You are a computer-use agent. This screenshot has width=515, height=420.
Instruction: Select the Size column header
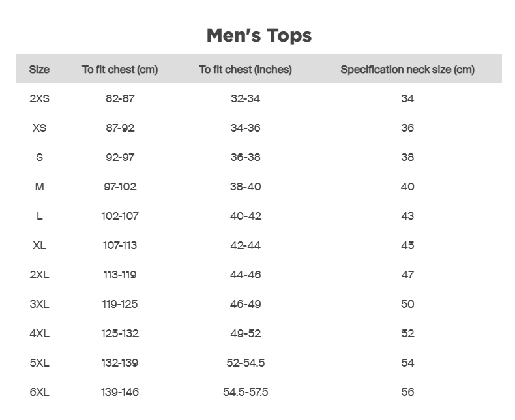pos(39,69)
